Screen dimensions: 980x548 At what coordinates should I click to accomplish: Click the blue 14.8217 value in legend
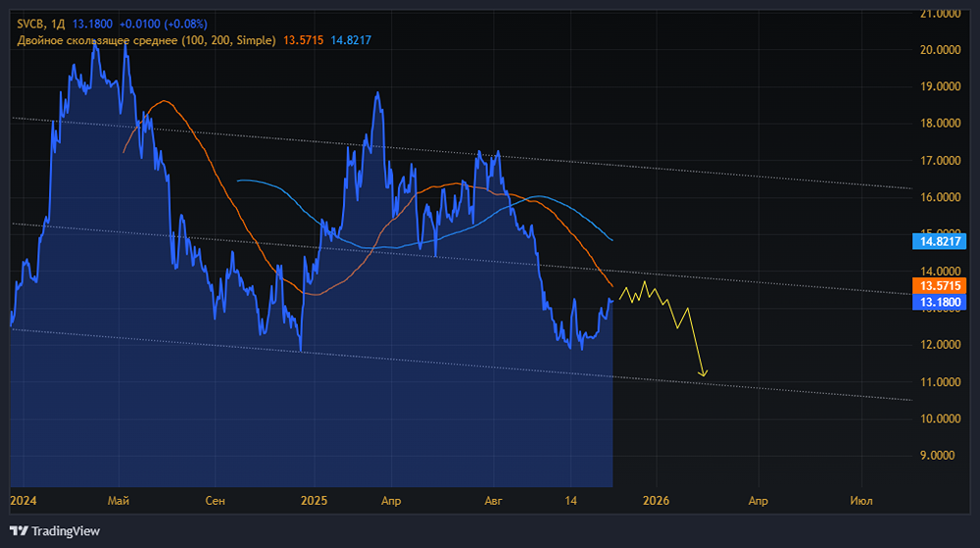(351, 40)
